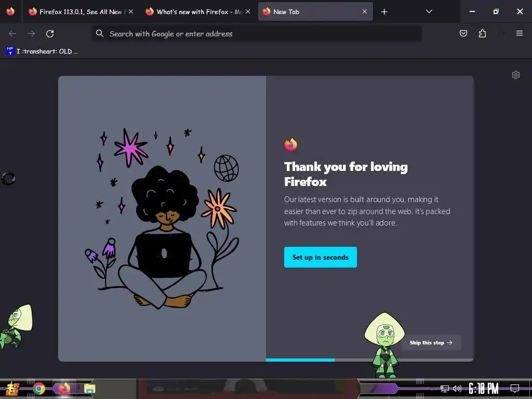Click Firefox icon in the taskbar
This screenshot has width=532, height=399.
(64, 389)
